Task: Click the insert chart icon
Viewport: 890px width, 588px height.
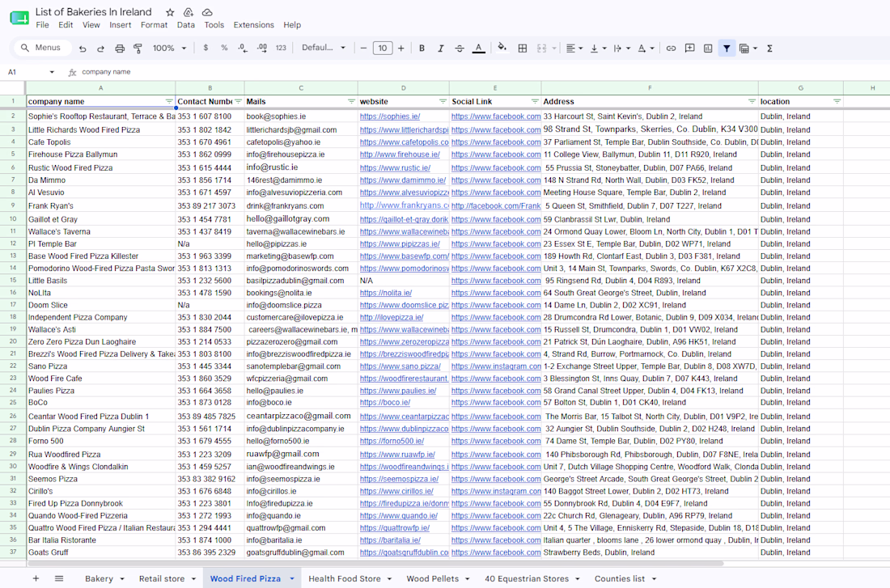Action: (708, 49)
